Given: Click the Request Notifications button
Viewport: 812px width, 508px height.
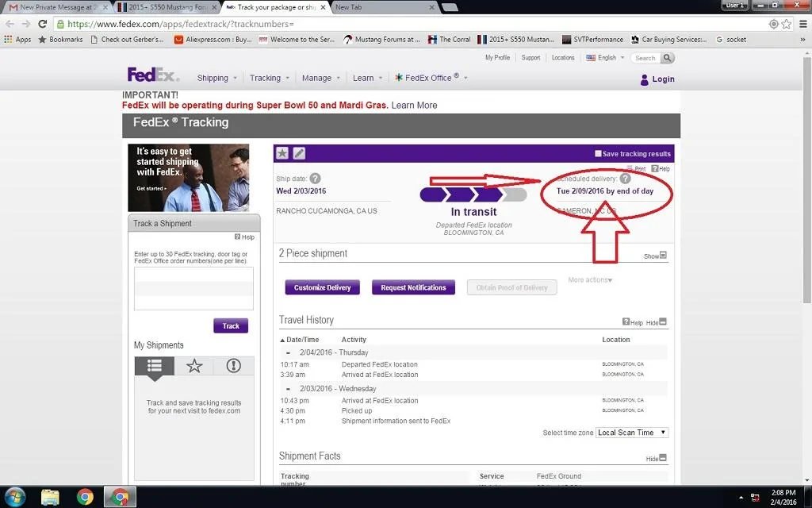Looking at the screenshot, I should click(413, 287).
